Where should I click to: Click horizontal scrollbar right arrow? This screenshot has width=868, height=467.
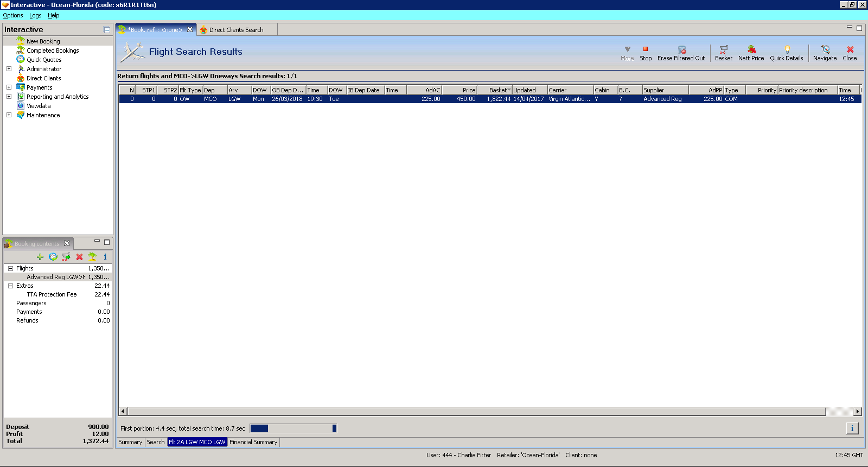click(857, 412)
